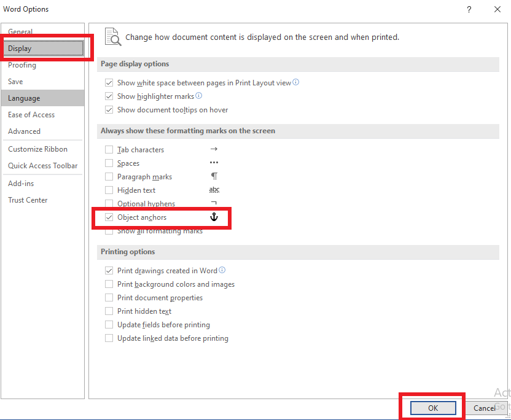511x420 pixels.
Task: Enable Spaces formatting mark checkbox
Action: (109, 163)
